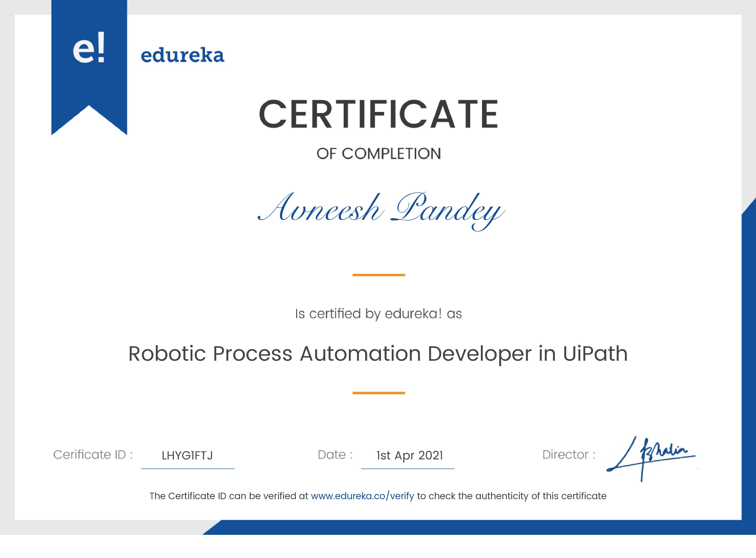Viewport: 756px width, 558px height.
Task: Click the 'Is certified by edureka! as' line
Action: tap(378, 314)
